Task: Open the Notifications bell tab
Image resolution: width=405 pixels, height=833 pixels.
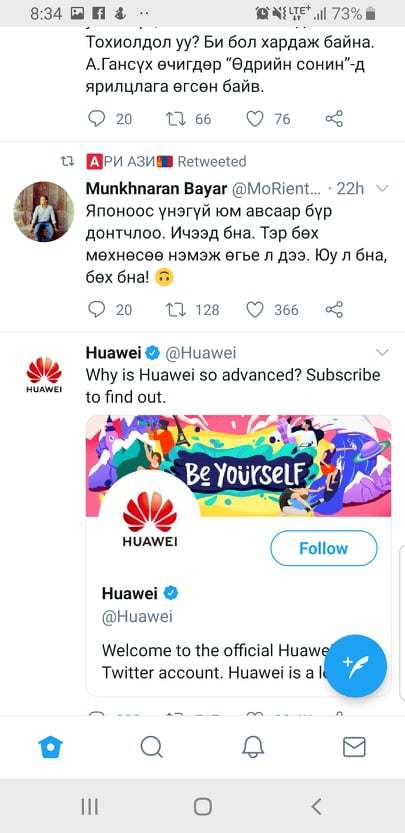Action: coord(253,747)
